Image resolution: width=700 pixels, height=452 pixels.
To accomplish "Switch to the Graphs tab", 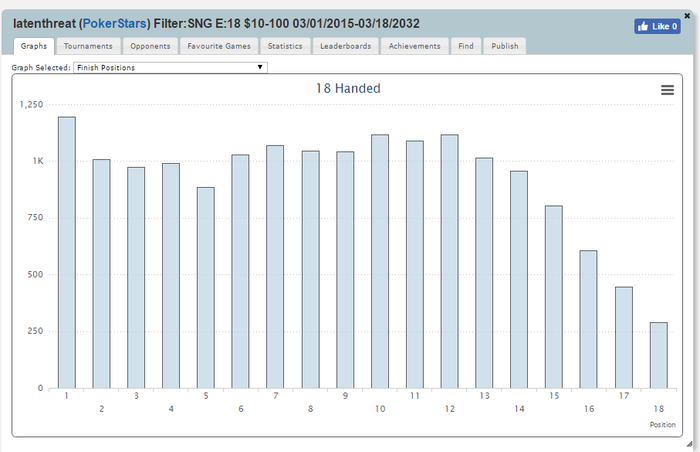I will (x=34, y=46).
